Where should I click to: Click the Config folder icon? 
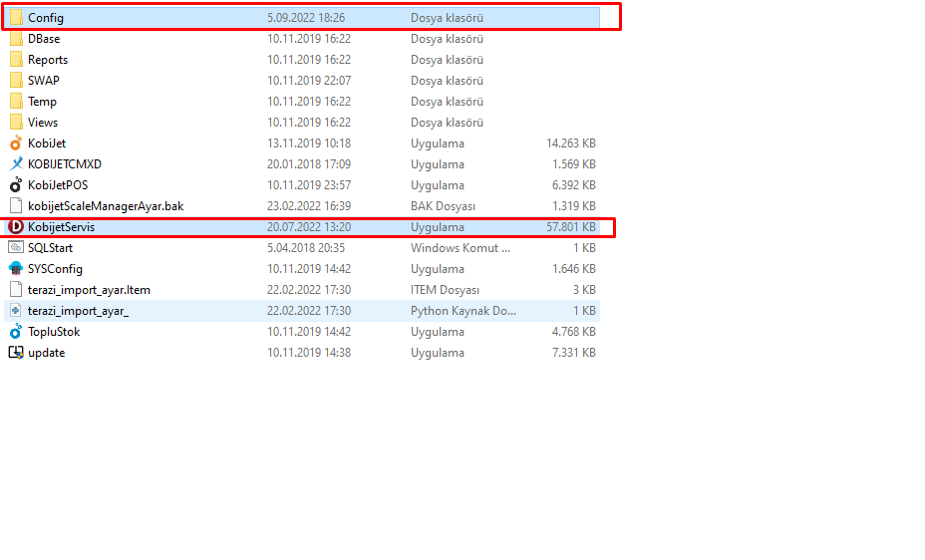[x=16, y=18]
